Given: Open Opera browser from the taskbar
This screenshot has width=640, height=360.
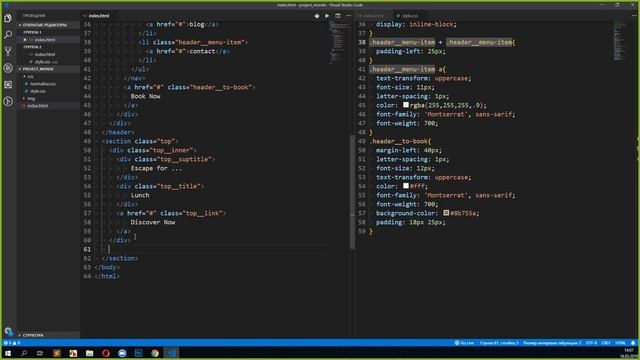Looking at the screenshot, I should click(x=106, y=353).
